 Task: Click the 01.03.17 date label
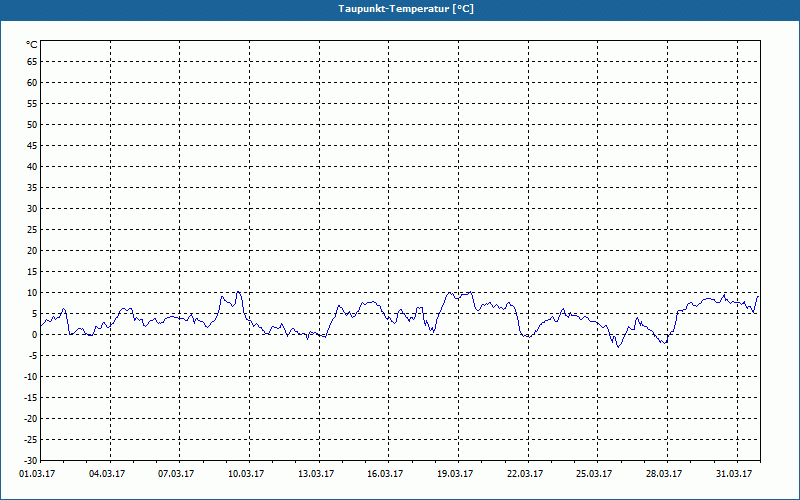click(37, 474)
